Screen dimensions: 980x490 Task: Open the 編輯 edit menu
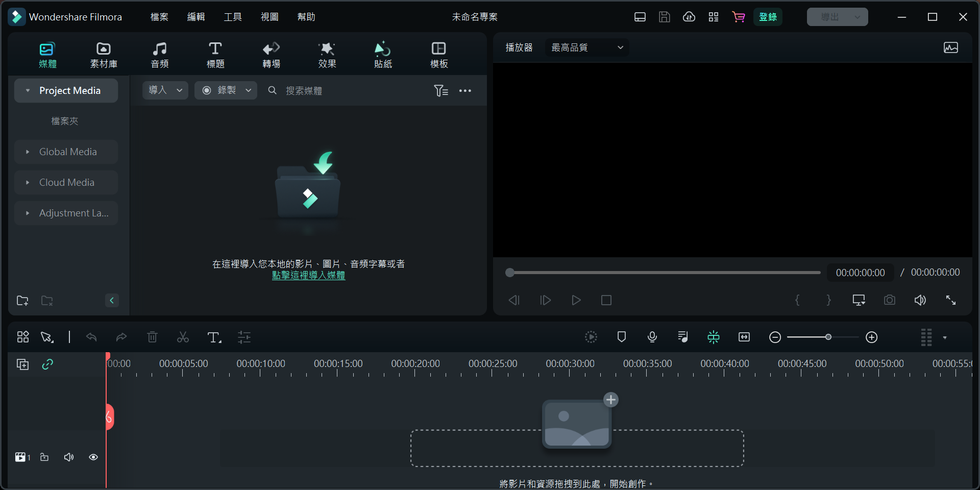click(196, 17)
